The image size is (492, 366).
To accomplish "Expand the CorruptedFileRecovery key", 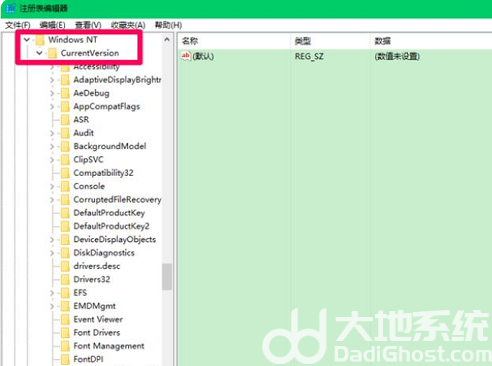I will tap(52, 200).
